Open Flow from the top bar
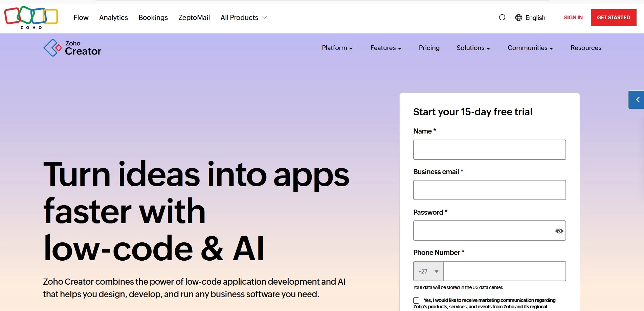The height and width of the screenshot is (311, 644). click(81, 18)
